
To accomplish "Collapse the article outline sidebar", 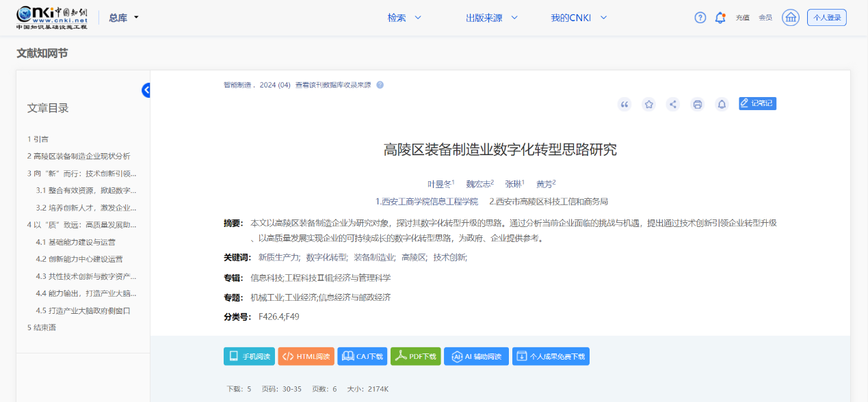I will pyautogui.click(x=146, y=90).
